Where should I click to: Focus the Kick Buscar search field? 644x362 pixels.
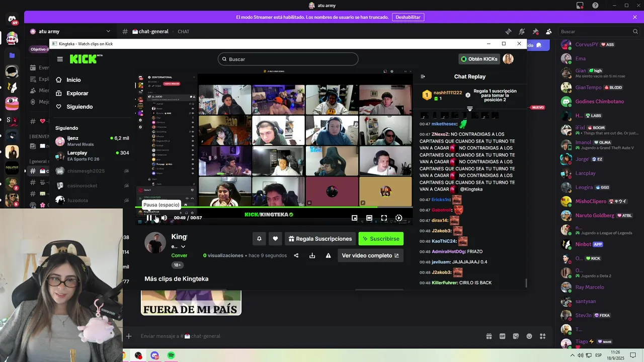tap(288, 59)
